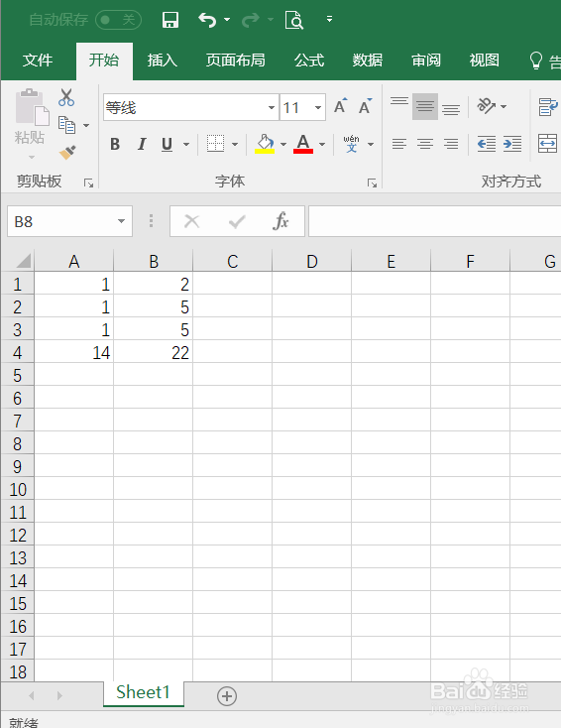
Task: Click the formula bar input field
Action: click(x=434, y=221)
